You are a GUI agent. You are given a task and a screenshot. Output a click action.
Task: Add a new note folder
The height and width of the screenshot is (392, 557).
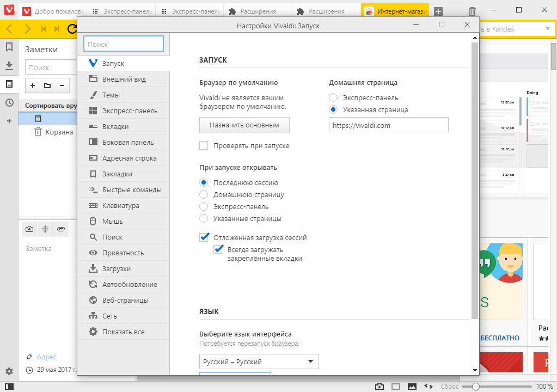click(x=47, y=85)
